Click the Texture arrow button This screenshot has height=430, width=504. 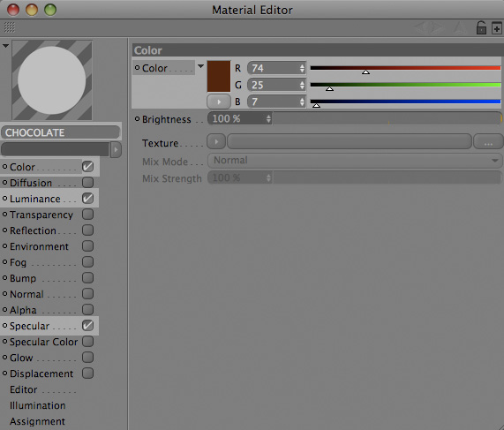[216, 141]
